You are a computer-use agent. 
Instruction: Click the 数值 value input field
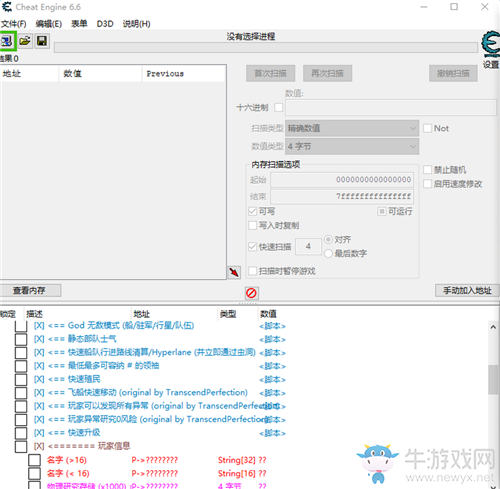tap(391, 108)
